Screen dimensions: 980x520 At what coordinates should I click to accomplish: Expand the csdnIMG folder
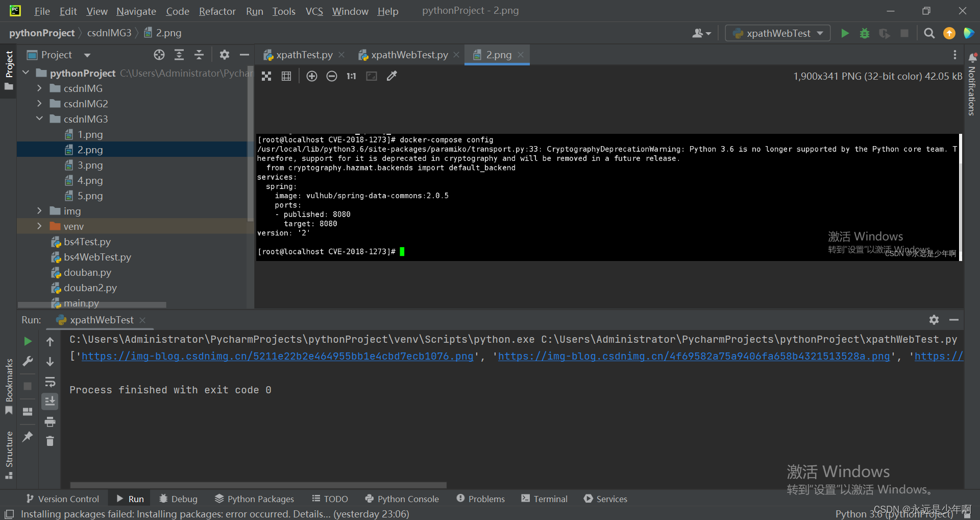tap(39, 88)
